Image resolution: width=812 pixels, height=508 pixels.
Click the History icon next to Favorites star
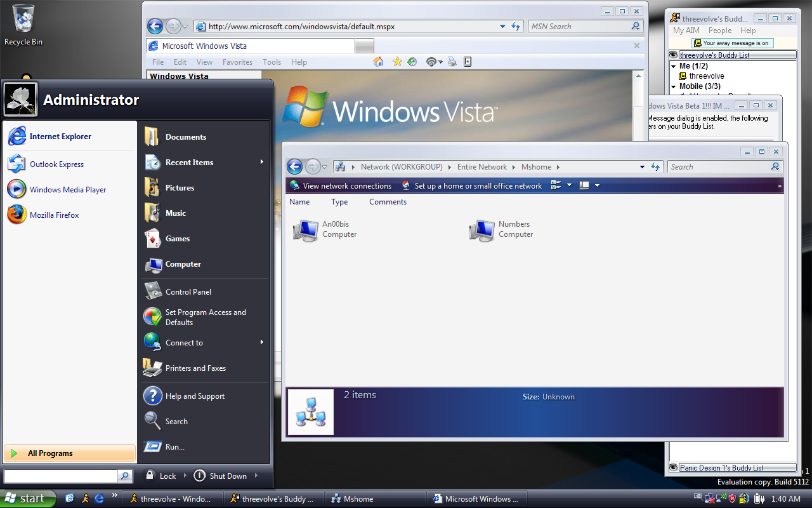point(412,62)
